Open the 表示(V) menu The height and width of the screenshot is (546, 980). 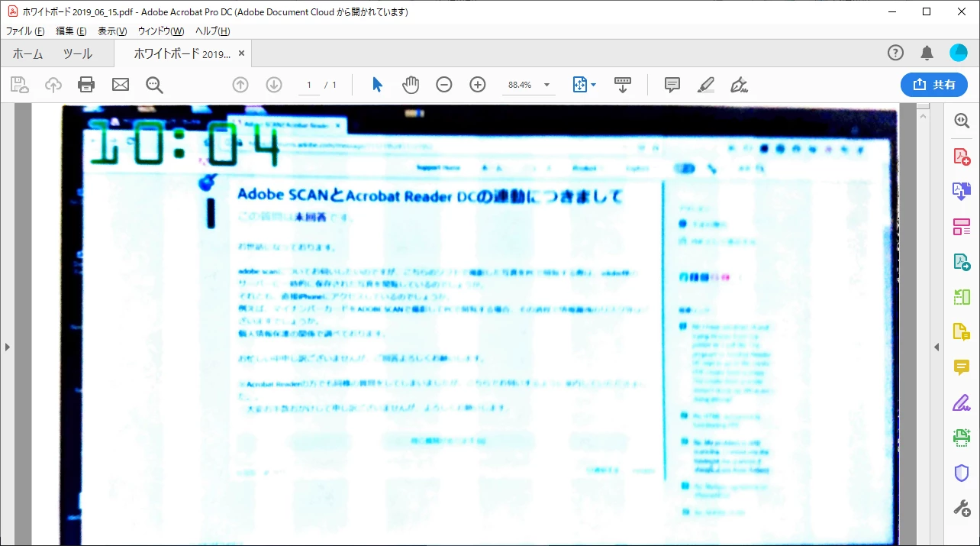click(112, 31)
